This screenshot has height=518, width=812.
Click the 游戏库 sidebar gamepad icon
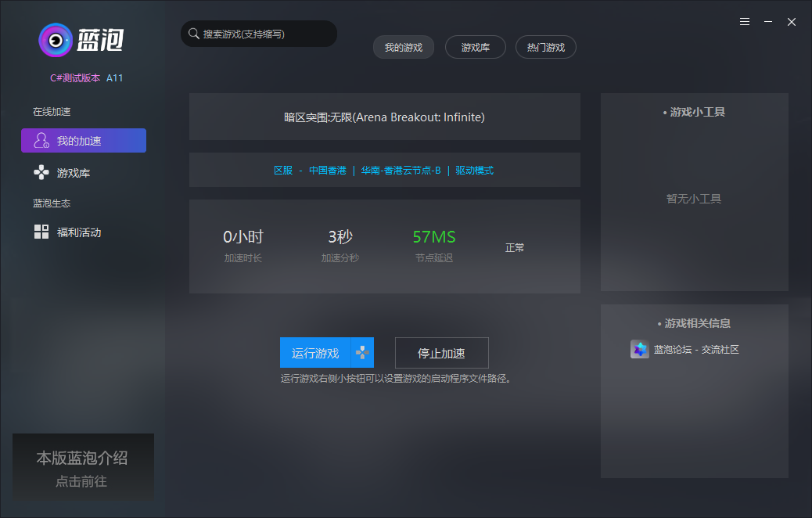pyautogui.click(x=41, y=172)
